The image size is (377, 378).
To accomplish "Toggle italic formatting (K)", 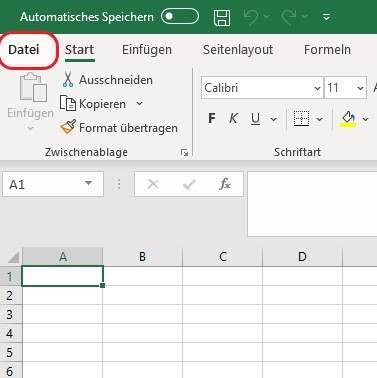I will (x=233, y=118).
